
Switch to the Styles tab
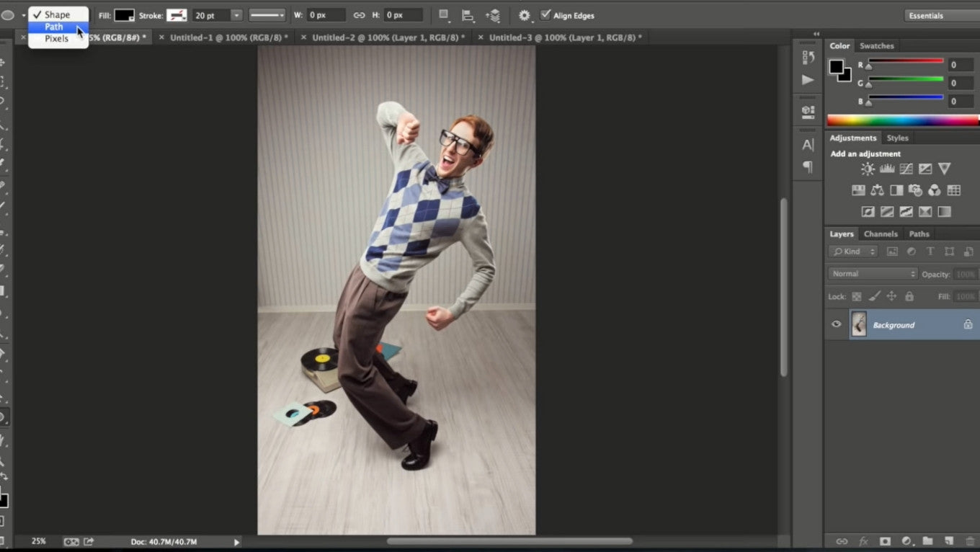point(897,138)
